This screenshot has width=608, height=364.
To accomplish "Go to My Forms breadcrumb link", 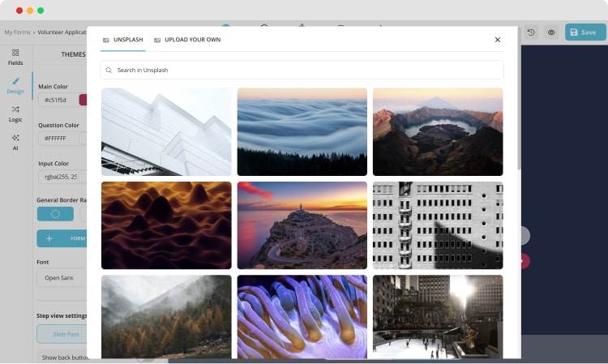I will [x=19, y=32].
